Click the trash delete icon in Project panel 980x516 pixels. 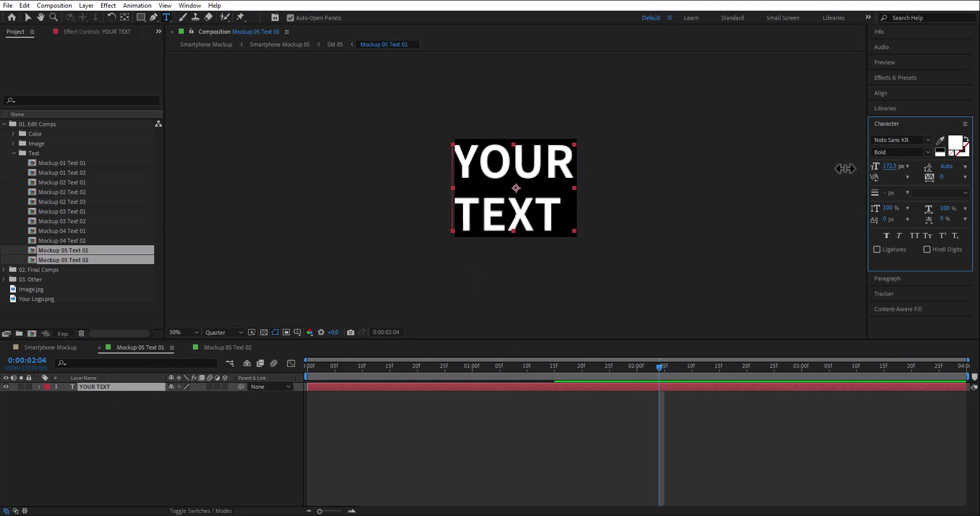[x=81, y=334]
